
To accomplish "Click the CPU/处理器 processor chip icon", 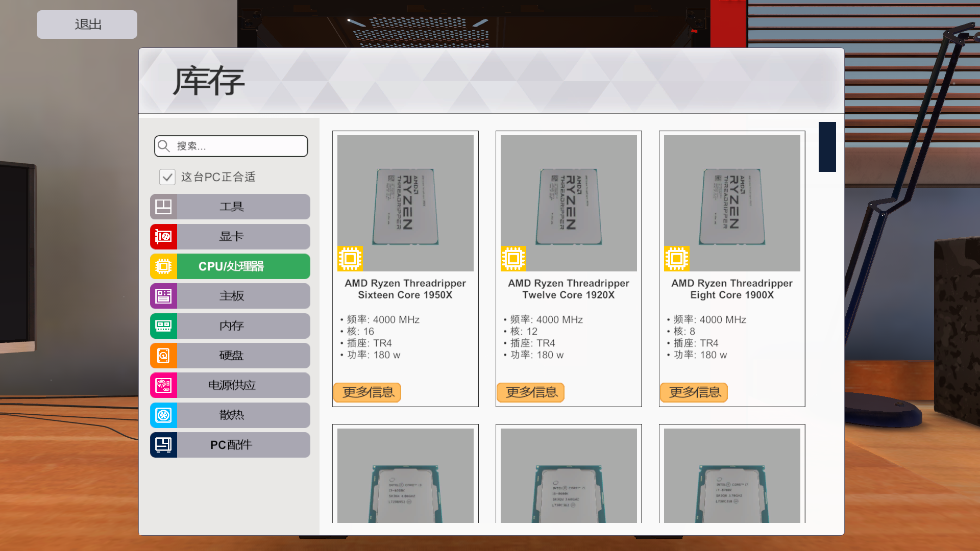I will 163,266.
